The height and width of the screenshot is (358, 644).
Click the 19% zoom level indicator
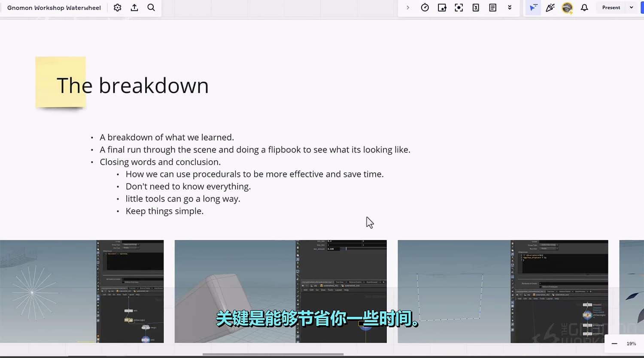tap(631, 343)
